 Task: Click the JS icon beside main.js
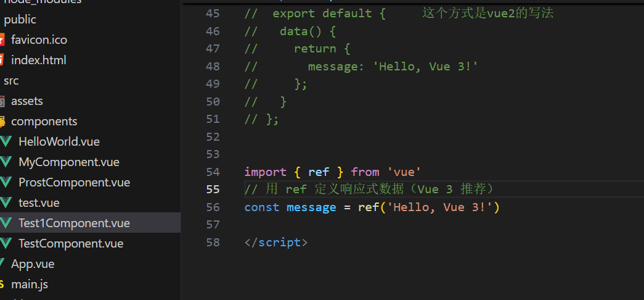pyautogui.click(x=2, y=285)
